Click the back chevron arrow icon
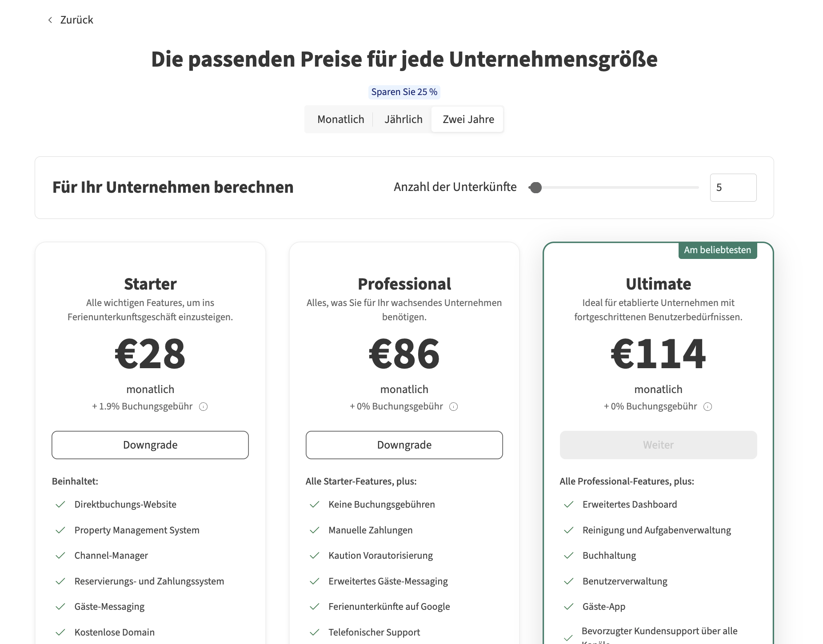The height and width of the screenshot is (644, 823). (x=50, y=20)
